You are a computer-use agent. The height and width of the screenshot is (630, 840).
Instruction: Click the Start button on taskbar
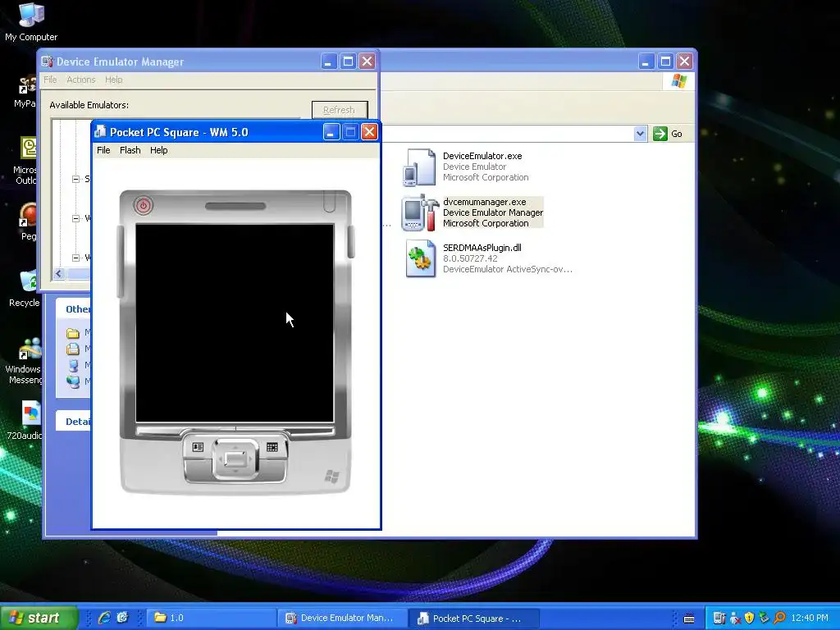[39, 618]
